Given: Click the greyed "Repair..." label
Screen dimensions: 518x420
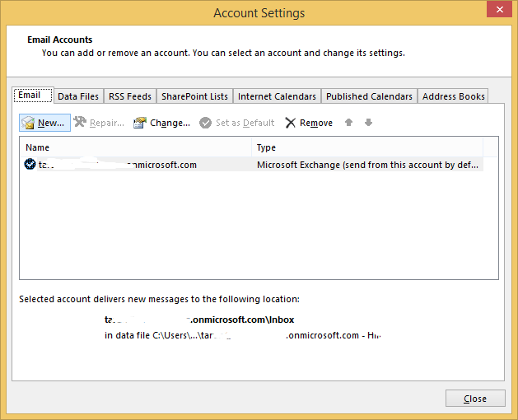Looking at the screenshot, I should coord(107,123).
